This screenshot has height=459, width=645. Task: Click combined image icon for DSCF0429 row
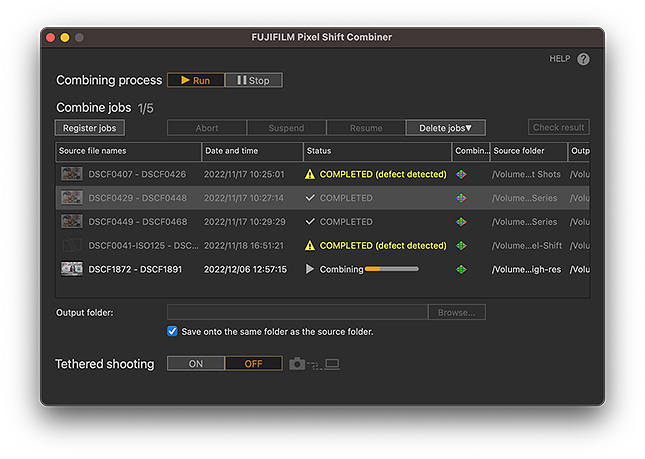(x=461, y=198)
